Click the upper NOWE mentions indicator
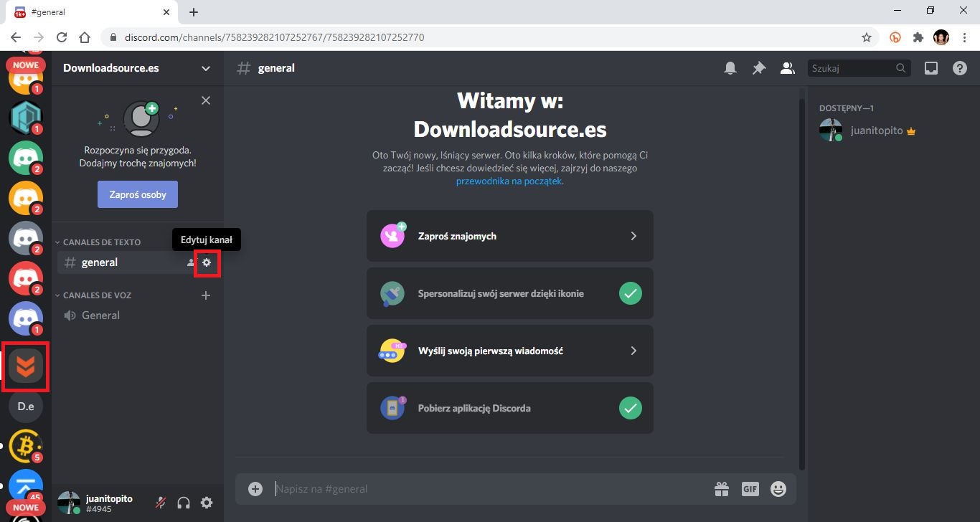This screenshot has height=522, width=980. (x=26, y=65)
